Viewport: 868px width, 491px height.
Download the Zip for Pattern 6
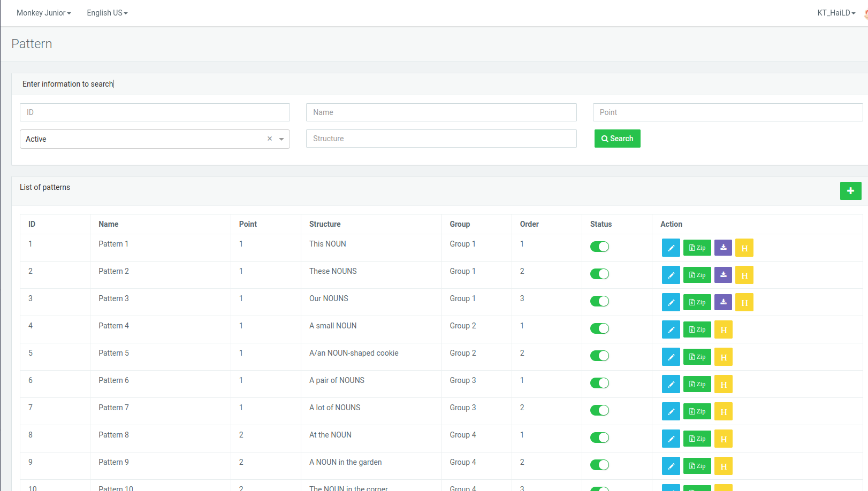point(697,384)
